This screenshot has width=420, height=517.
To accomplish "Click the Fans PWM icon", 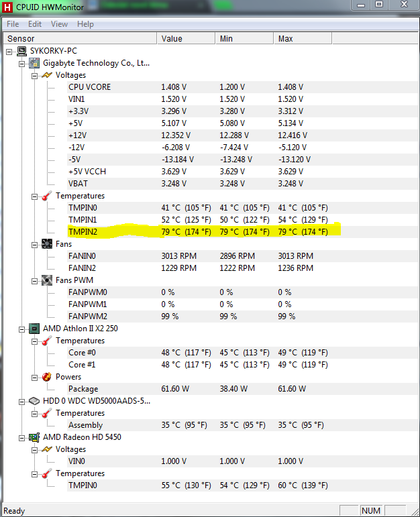I will [x=47, y=280].
